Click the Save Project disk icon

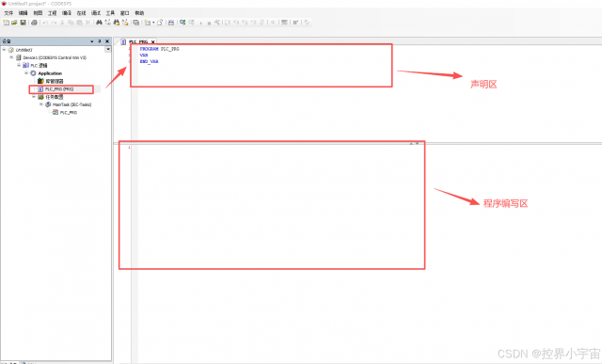pos(23,23)
